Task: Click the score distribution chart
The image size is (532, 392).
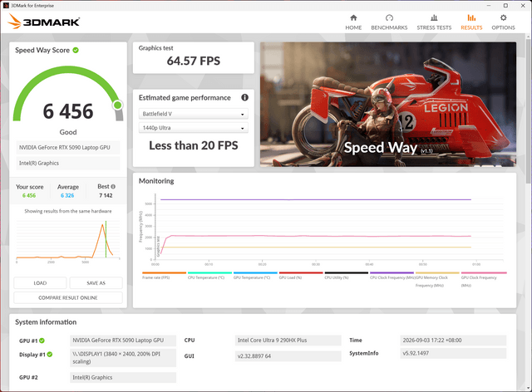Action: (68, 241)
